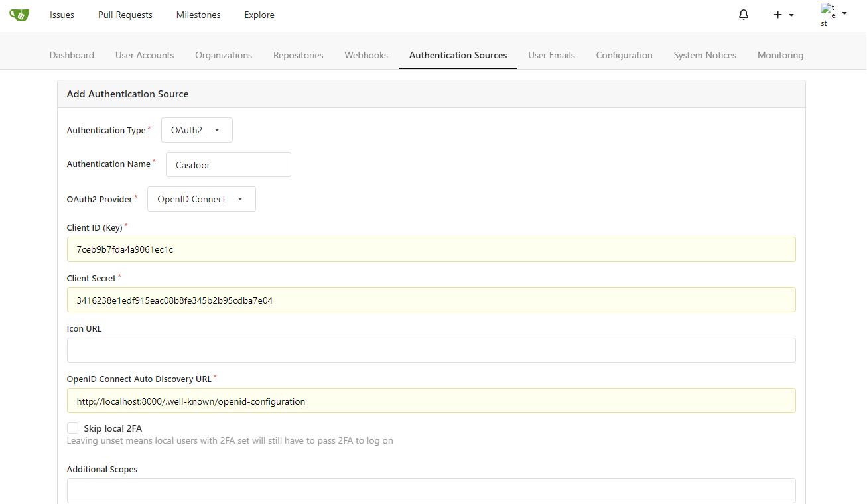Switch to the Dashboard tab
Viewport: 867px width, 504px height.
[72, 55]
